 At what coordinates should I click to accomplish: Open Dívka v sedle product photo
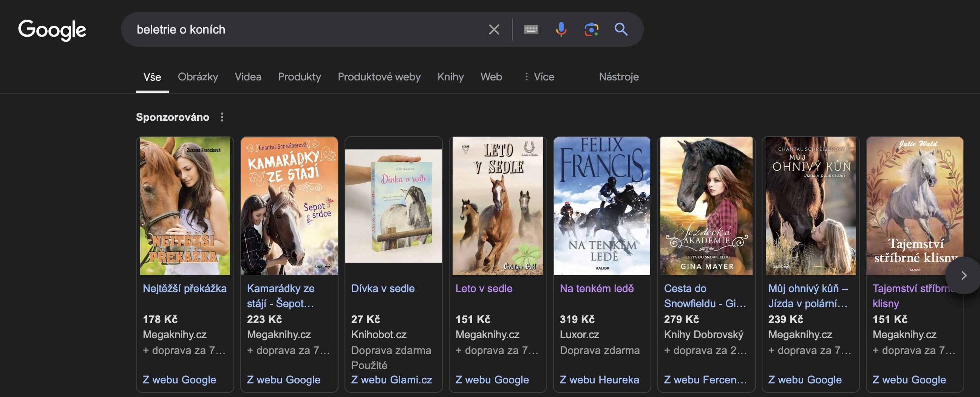(393, 206)
